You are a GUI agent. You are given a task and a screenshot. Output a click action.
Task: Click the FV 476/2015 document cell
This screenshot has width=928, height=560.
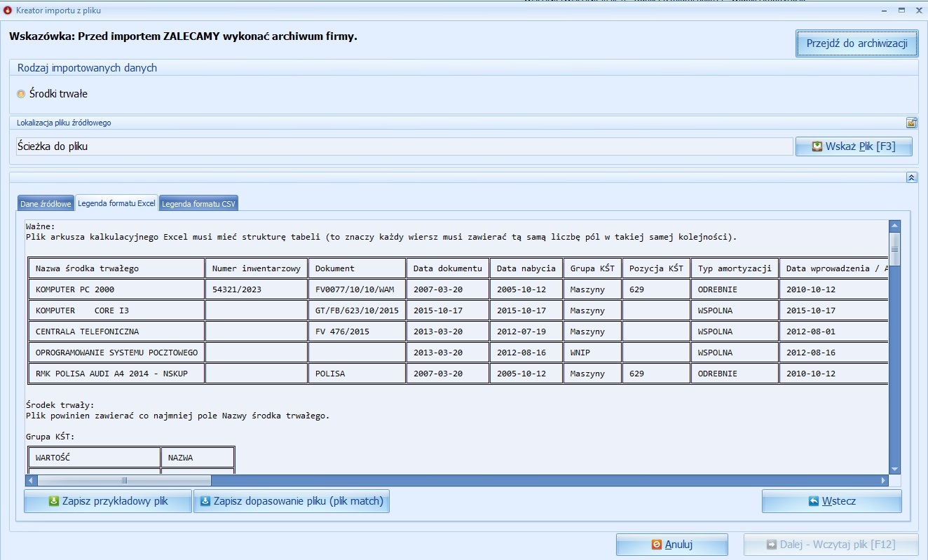point(357,332)
